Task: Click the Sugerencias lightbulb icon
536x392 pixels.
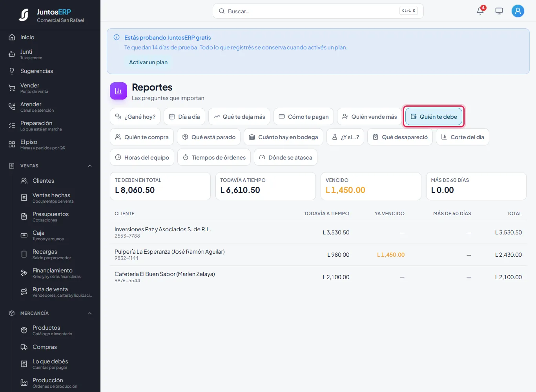Action: [x=12, y=71]
